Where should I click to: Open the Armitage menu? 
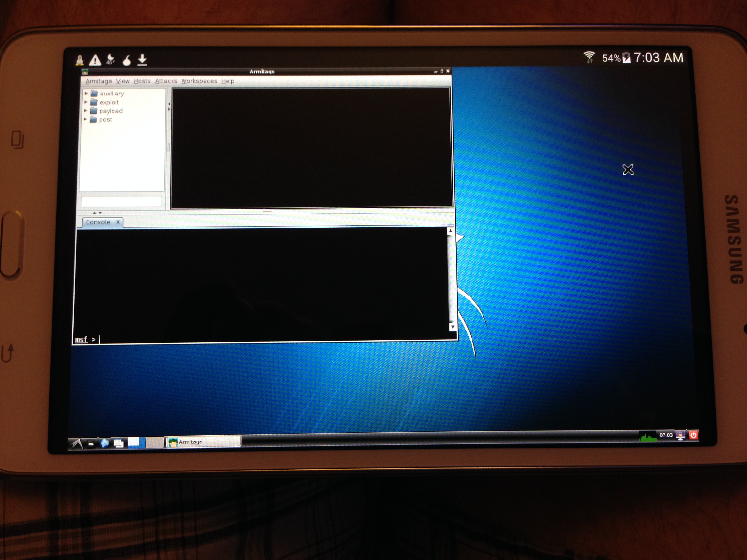99,81
